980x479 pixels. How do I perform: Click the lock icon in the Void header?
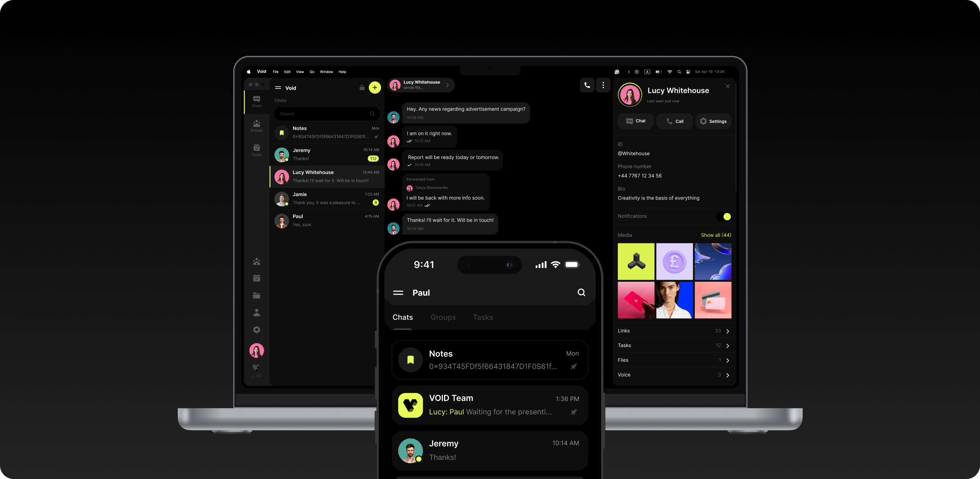click(362, 87)
